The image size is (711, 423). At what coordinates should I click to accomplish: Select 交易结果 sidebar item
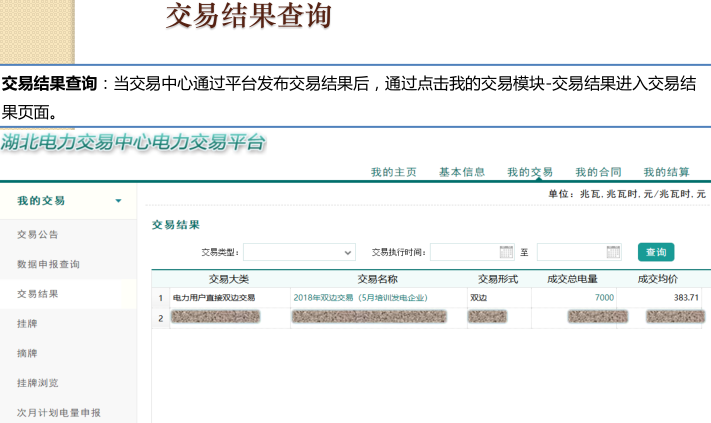tap(38, 294)
